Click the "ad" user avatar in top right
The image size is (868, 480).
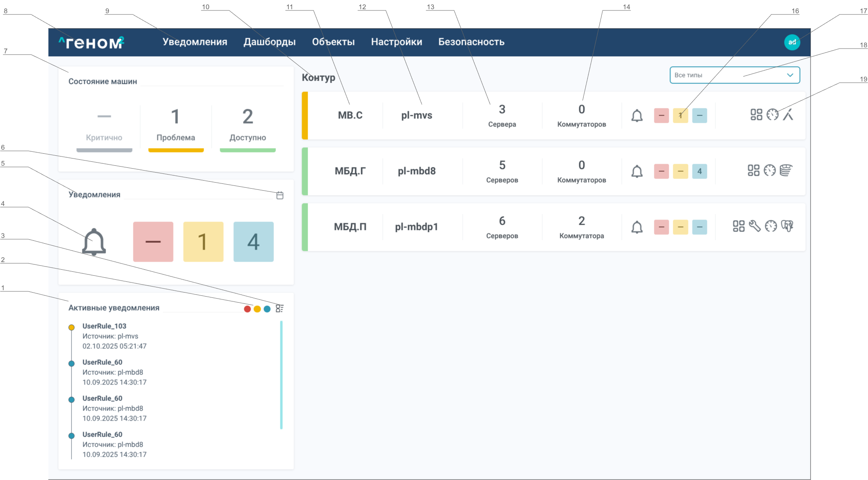tap(792, 42)
